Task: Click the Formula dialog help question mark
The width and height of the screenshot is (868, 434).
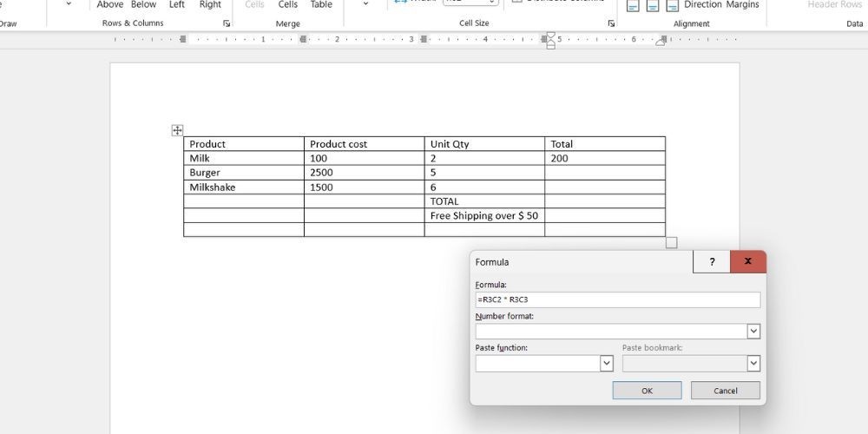Action: coord(712,262)
